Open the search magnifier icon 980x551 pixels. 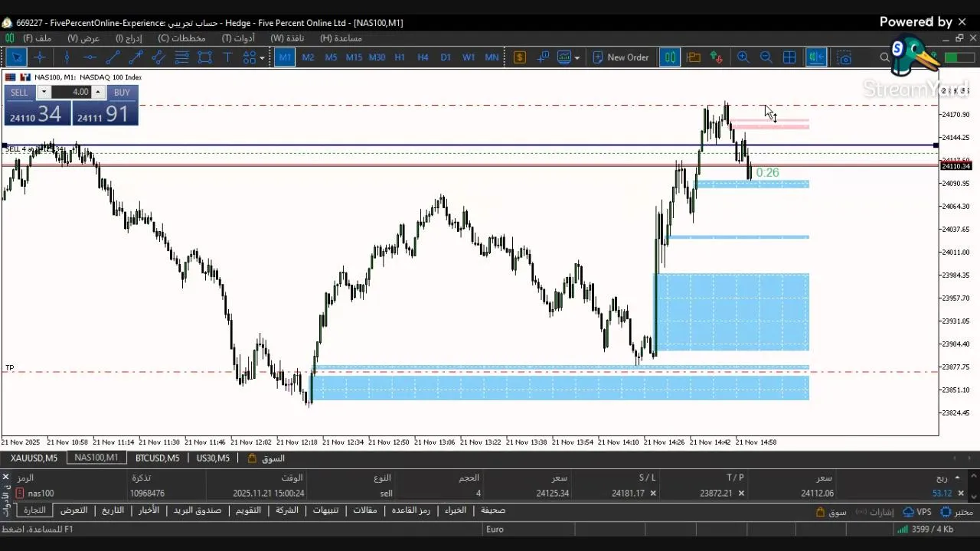(885, 57)
